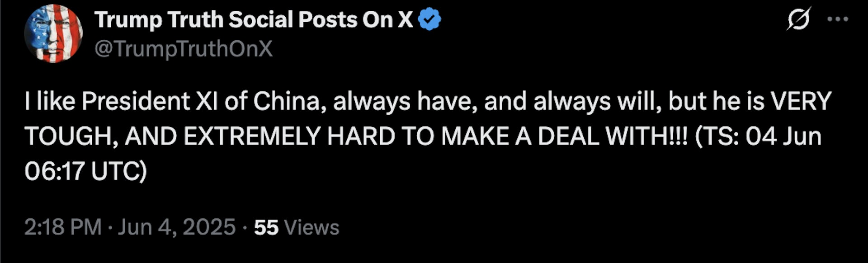The image size is (868, 263).
Task: Click the "06:17 UTC)" text on the last line
Action: 86,172
